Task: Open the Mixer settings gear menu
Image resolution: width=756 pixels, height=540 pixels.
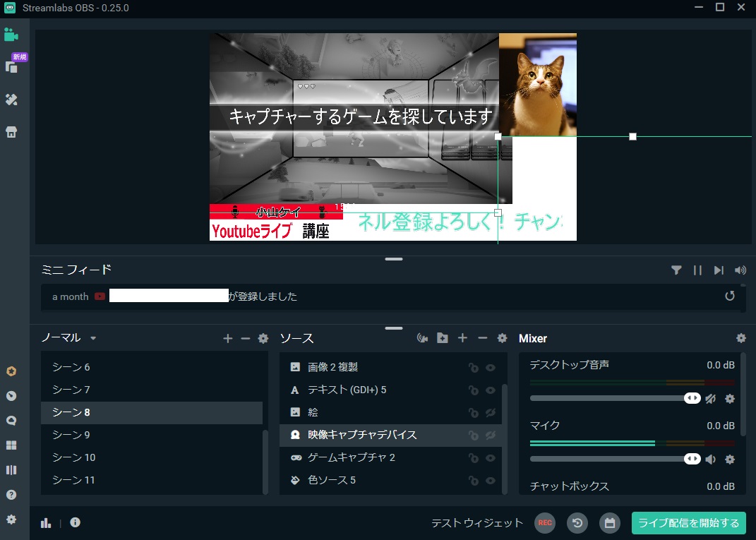Action: 740,338
